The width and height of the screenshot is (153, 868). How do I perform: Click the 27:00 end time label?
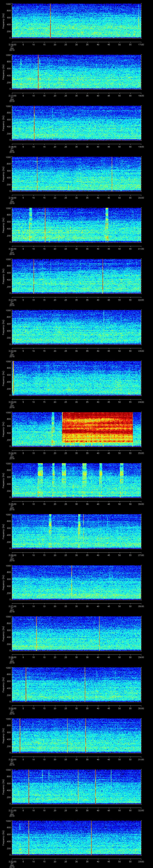pyautogui.click(x=141, y=555)
